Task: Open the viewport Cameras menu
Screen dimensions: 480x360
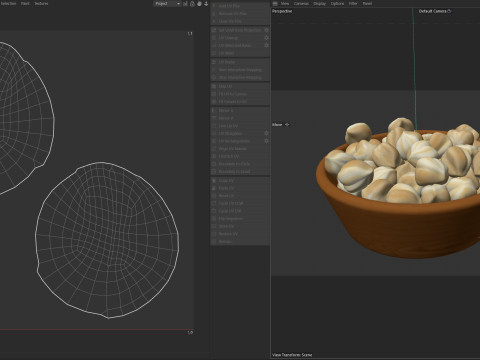Action: pos(301,4)
